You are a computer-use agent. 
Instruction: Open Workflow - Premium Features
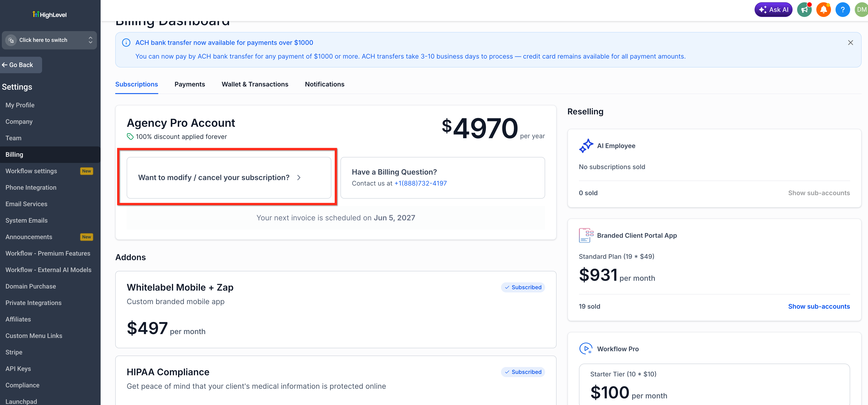(x=48, y=254)
